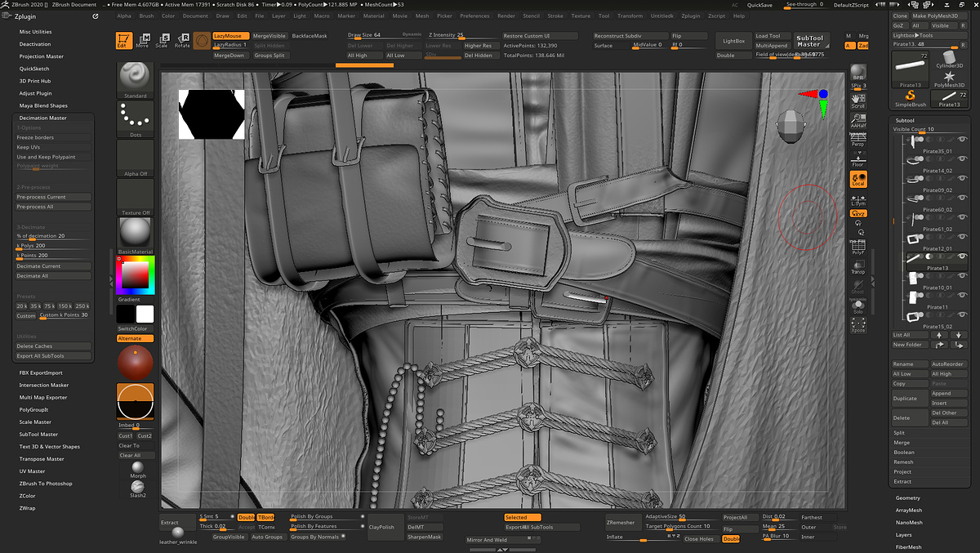Open the Zscript menu

tap(715, 16)
